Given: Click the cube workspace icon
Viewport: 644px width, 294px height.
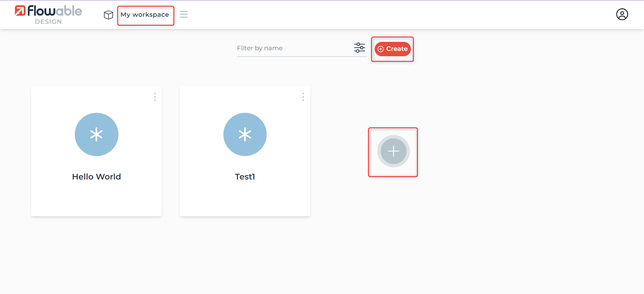Looking at the screenshot, I should coord(108,15).
